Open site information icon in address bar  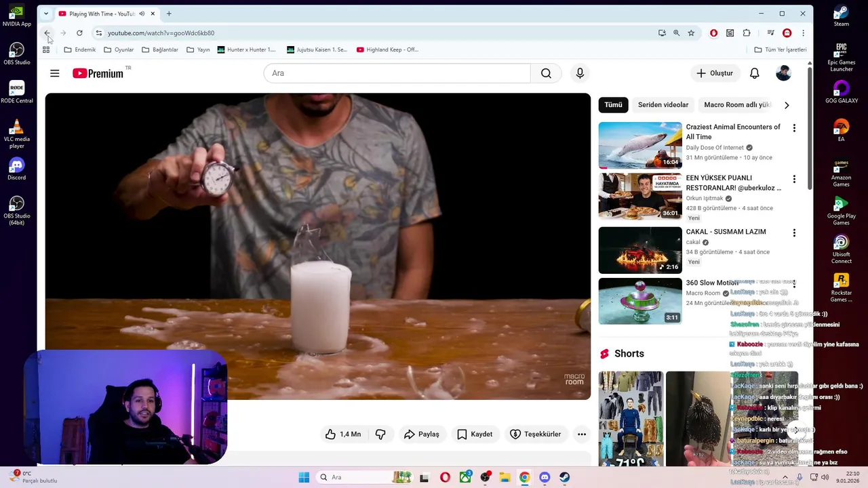[x=98, y=33]
